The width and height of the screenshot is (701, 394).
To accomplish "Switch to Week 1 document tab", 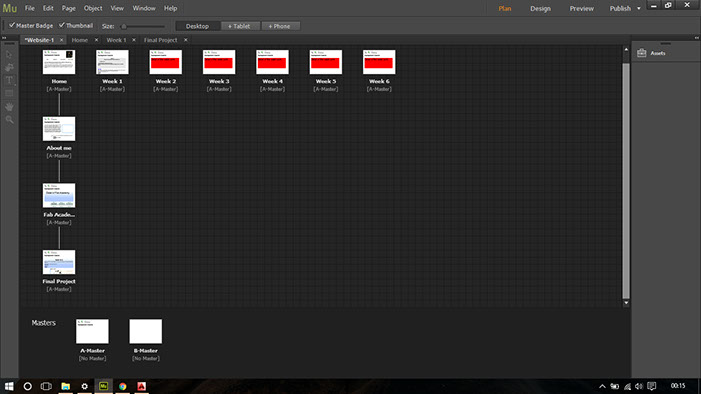I will pyautogui.click(x=116, y=40).
